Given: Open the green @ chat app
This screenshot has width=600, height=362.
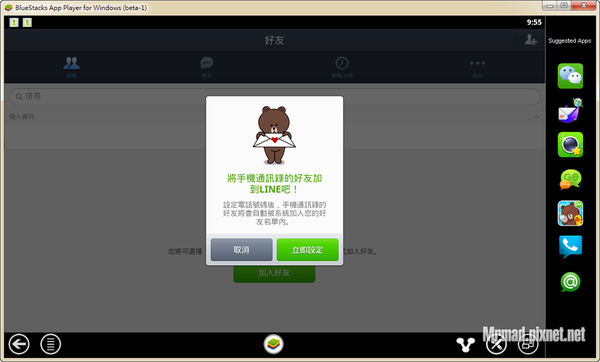Looking at the screenshot, I should pyautogui.click(x=570, y=282).
